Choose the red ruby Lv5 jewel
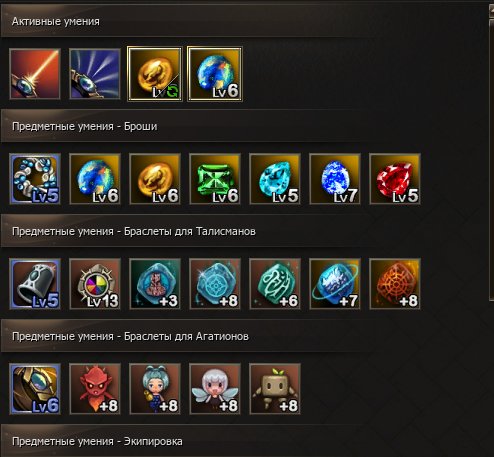The image size is (494, 457). pos(395,179)
